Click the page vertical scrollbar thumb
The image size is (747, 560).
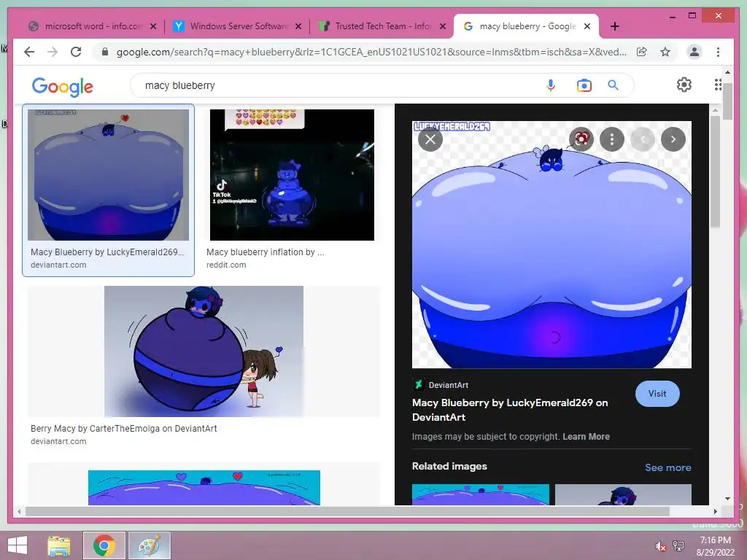727,100
